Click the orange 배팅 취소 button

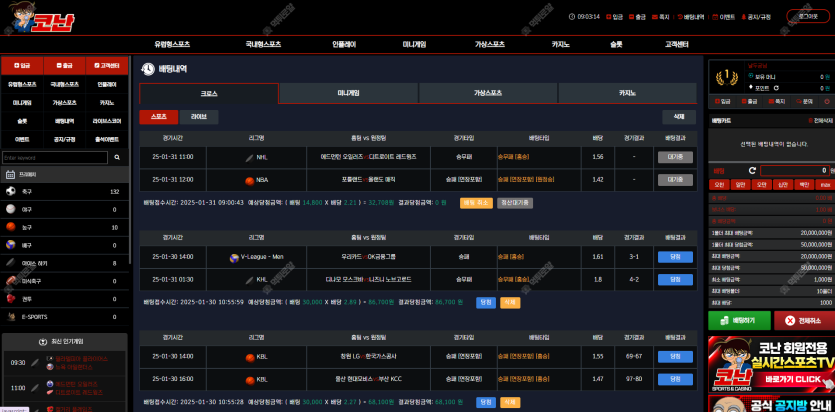point(476,203)
